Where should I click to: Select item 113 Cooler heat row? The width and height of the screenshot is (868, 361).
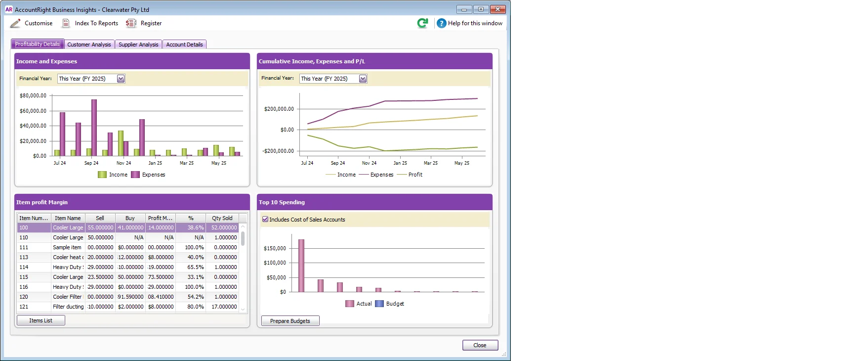click(x=128, y=257)
